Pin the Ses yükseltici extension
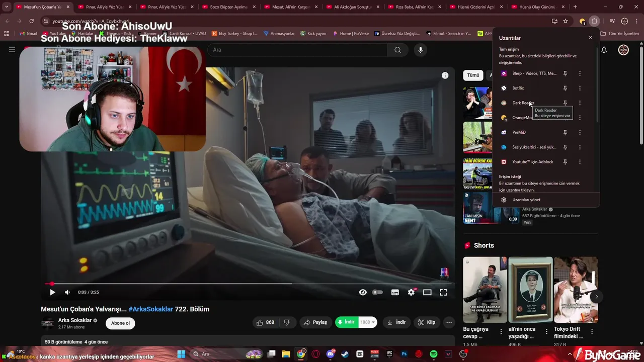Screen dimensions: 644x362 pyautogui.click(x=565, y=147)
